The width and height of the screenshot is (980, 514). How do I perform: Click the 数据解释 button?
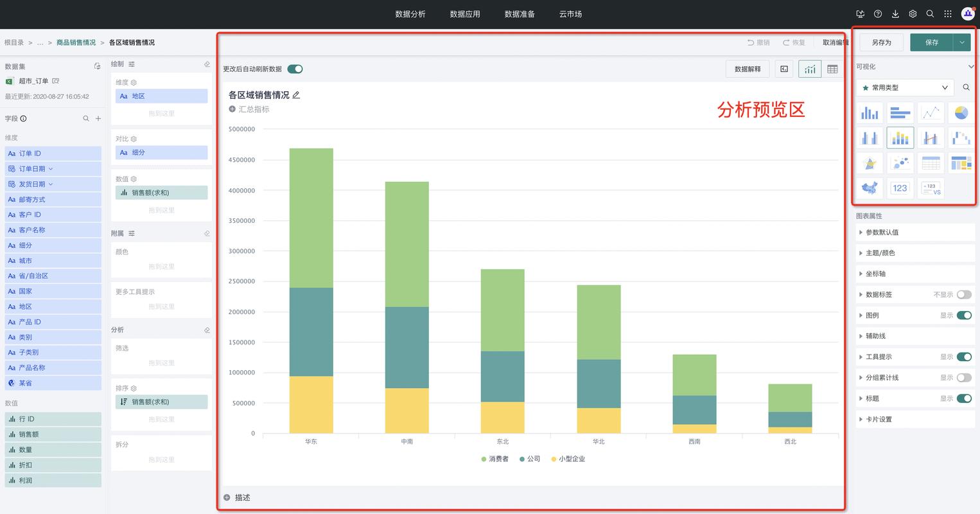(x=748, y=69)
